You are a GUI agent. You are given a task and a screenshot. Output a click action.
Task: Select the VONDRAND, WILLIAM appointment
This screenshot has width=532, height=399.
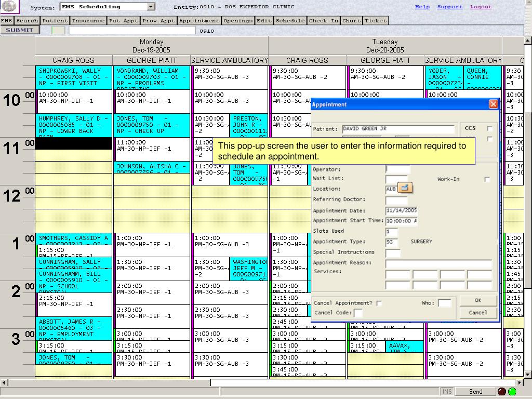pos(151,77)
